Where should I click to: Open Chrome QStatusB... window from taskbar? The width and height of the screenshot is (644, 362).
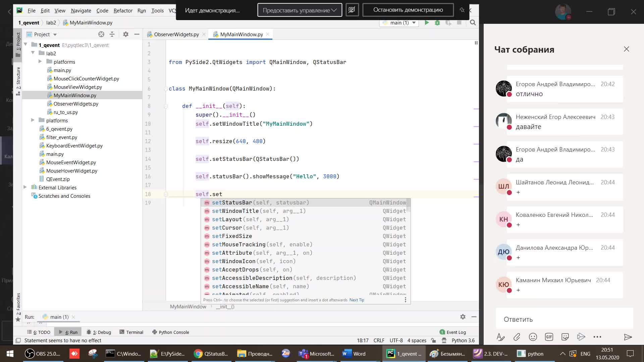tap(211, 354)
